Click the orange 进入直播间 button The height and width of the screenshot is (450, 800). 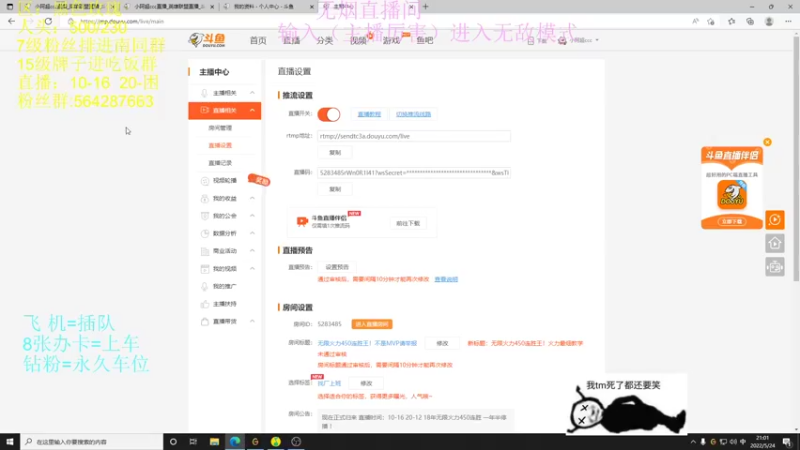[x=372, y=324]
